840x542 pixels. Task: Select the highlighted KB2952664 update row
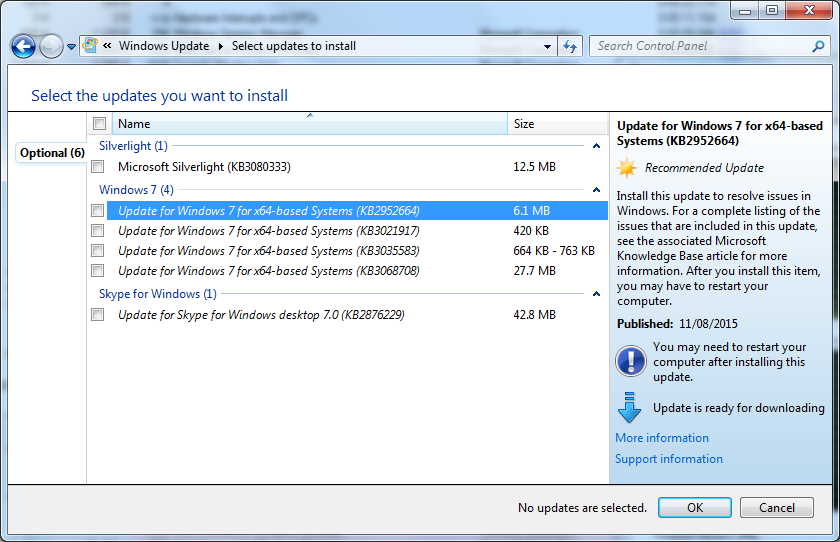point(357,211)
